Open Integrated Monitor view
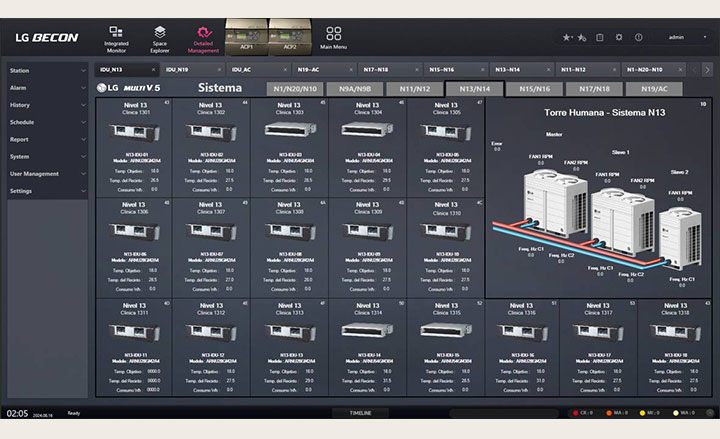Viewport: 720px width, 439px height. (116, 39)
